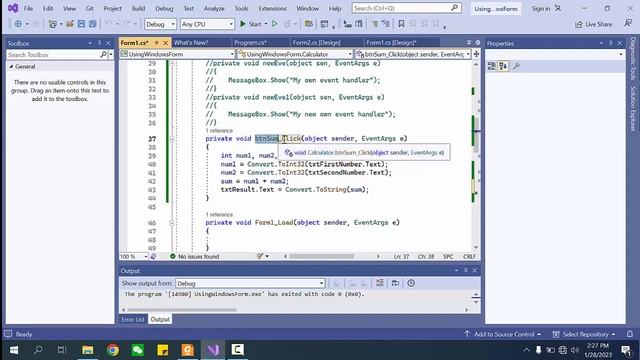Toggle the pin on the Form1.cs tab
Viewport: 640px width, 360px height.
pyautogui.click(x=156, y=42)
